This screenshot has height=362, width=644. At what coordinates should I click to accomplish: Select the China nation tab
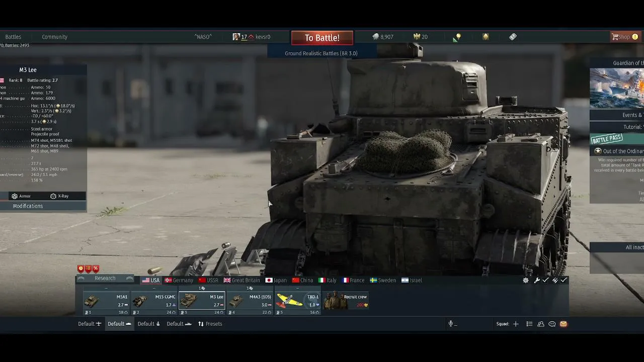coord(302,281)
